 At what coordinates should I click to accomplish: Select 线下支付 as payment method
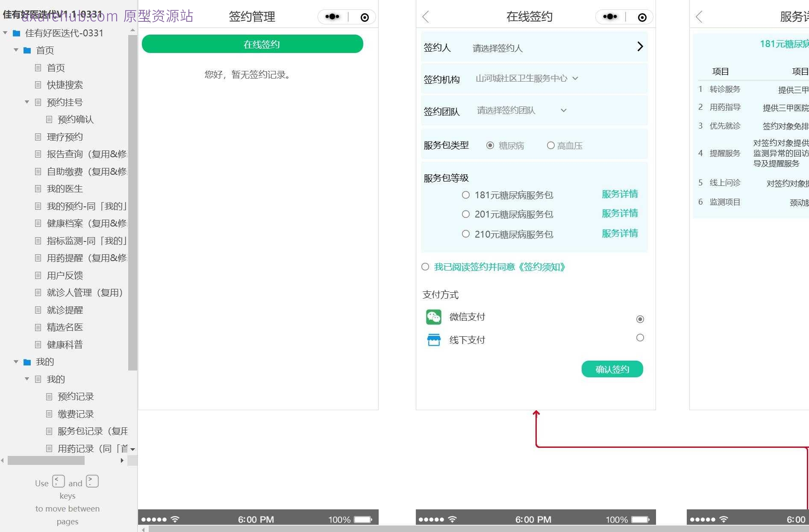coord(640,338)
